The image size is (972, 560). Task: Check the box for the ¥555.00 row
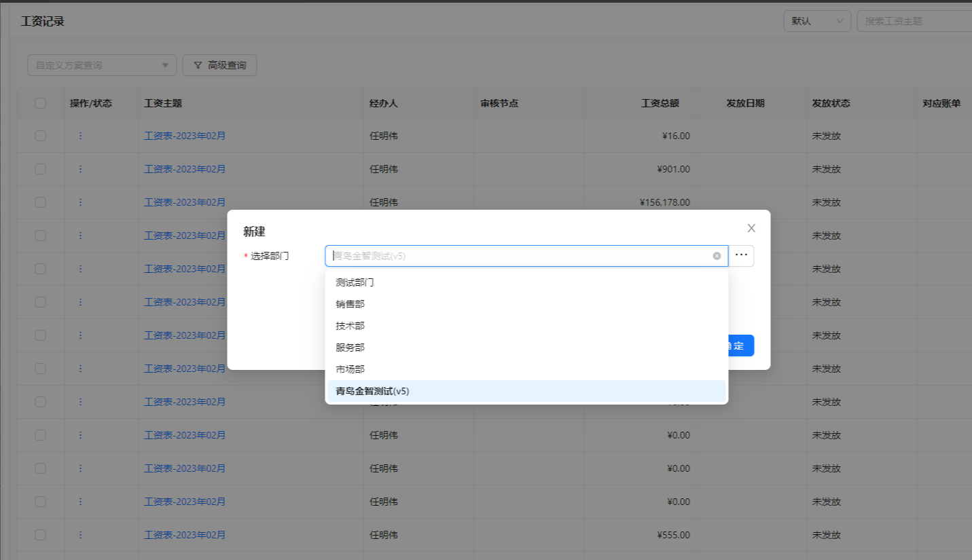tap(40, 535)
